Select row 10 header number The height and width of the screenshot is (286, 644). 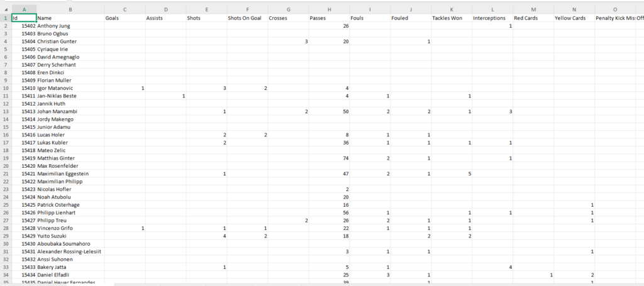(5, 88)
